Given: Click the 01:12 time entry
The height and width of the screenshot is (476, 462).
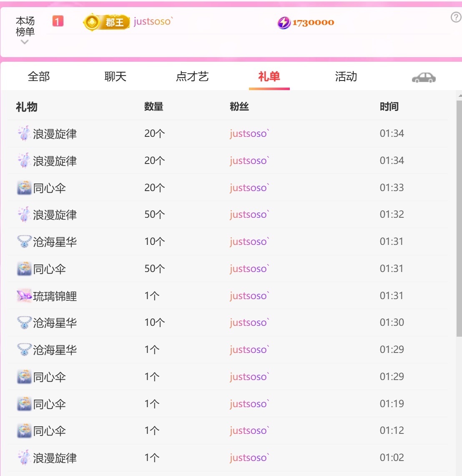Looking at the screenshot, I should [x=392, y=431].
